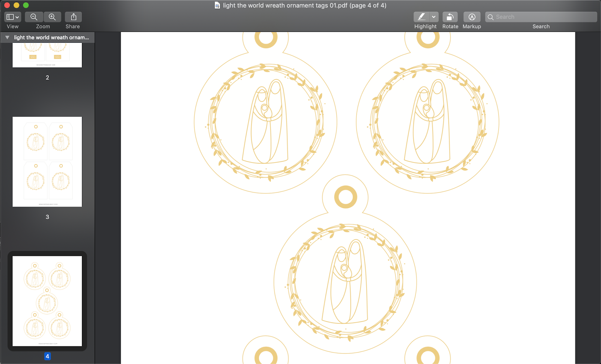601x364 pixels.
Task: Show the Markup toolbar
Action: coord(472,17)
